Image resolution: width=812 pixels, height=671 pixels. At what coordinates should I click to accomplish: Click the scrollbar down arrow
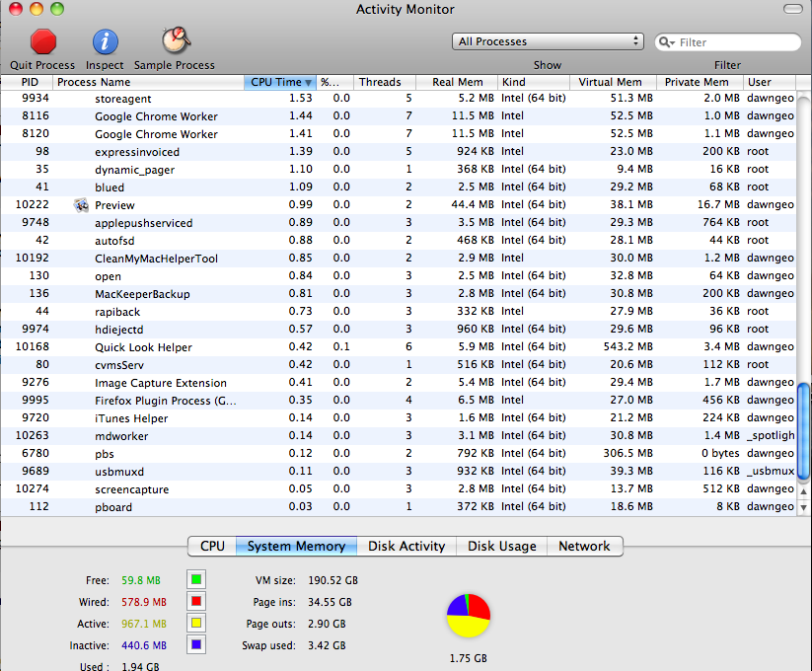[803, 507]
